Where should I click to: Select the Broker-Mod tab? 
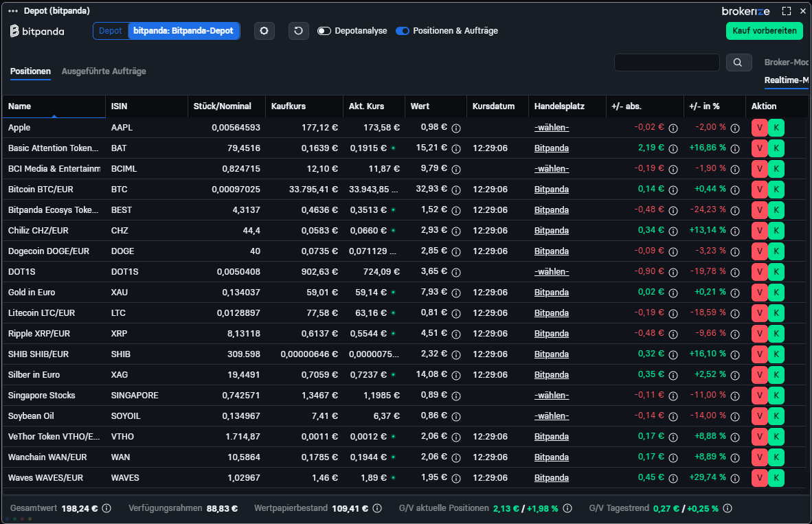click(x=786, y=62)
